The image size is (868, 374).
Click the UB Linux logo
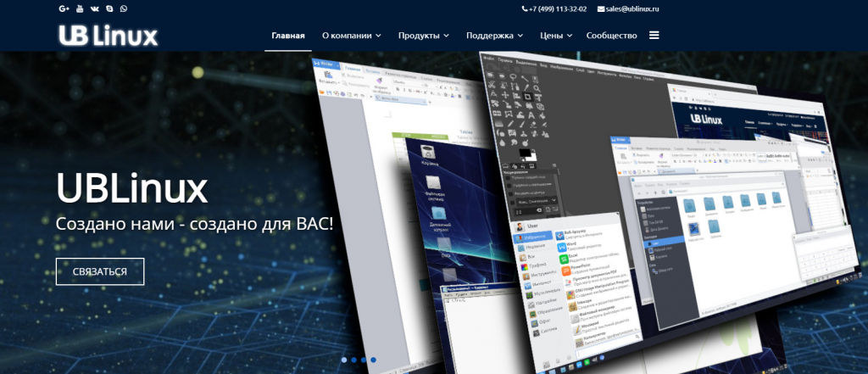[108, 36]
